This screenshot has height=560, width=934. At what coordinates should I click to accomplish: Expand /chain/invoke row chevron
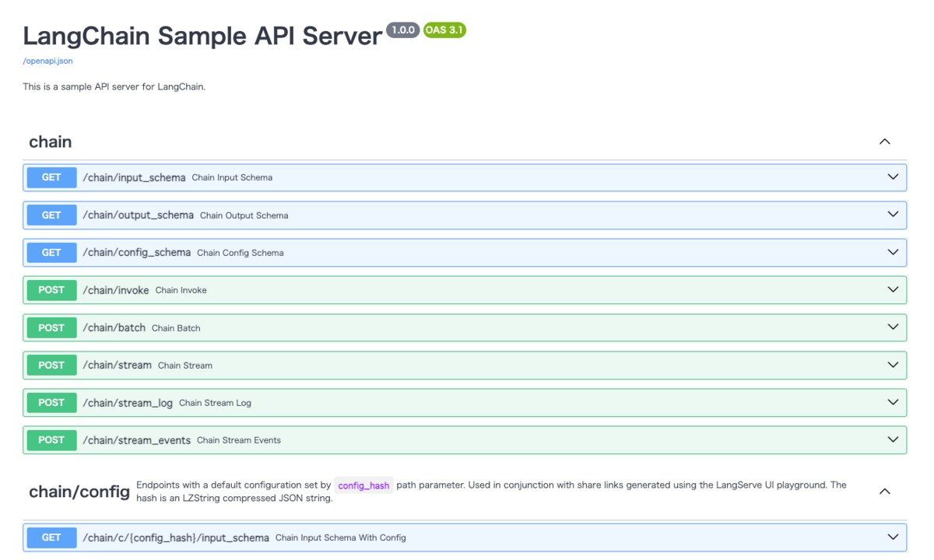click(x=893, y=289)
